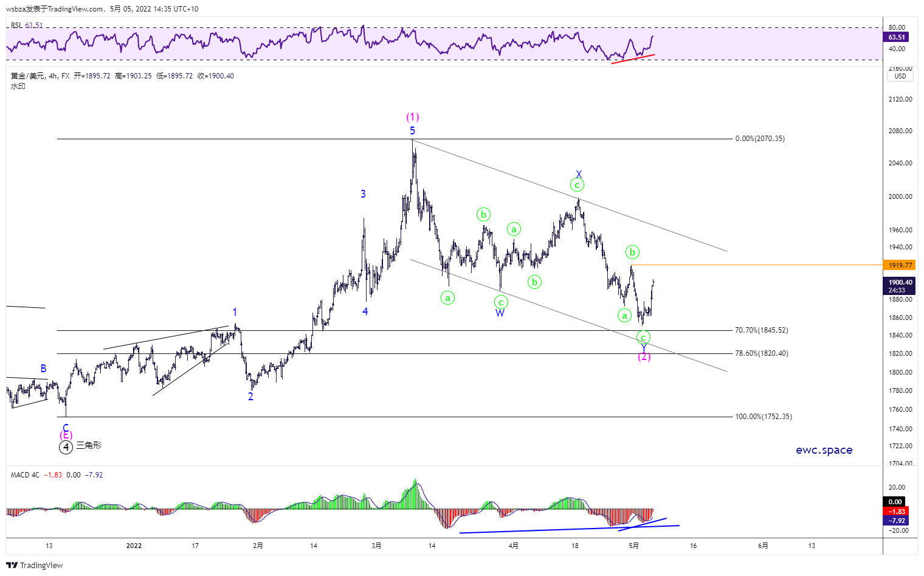Click the 2080.00 price axis tick
The height and width of the screenshot is (576, 924).
pyautogui.click(x=900, y=131)
